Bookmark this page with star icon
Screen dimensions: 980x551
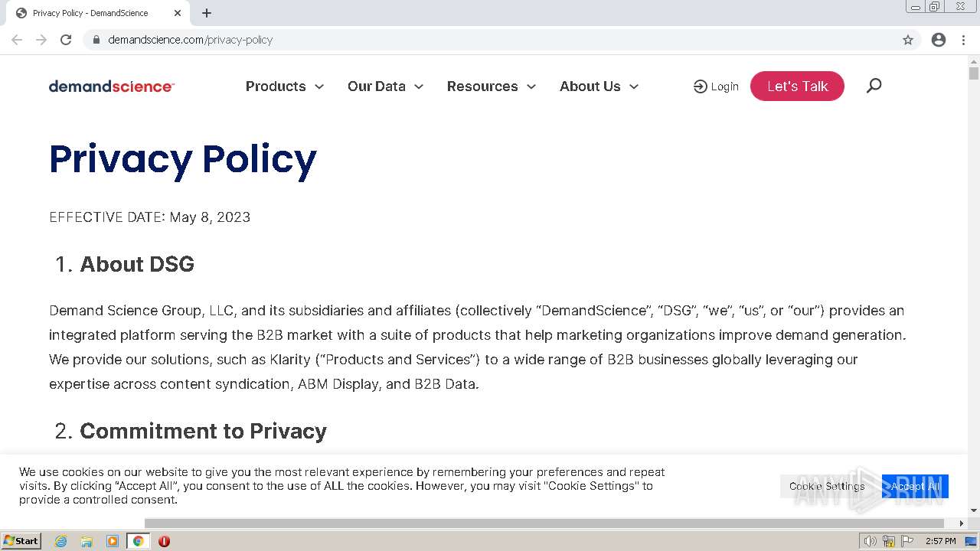point(908,40)
